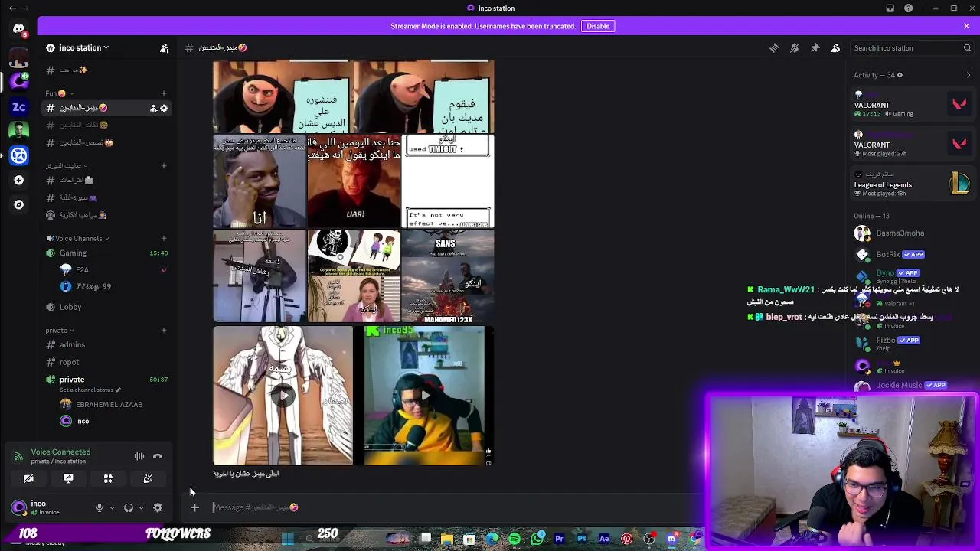Edit channel settings gear on selected channel

point(164,108)
